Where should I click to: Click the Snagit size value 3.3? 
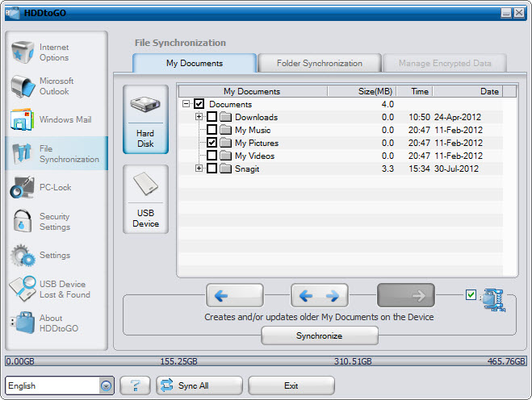(387, 169)
